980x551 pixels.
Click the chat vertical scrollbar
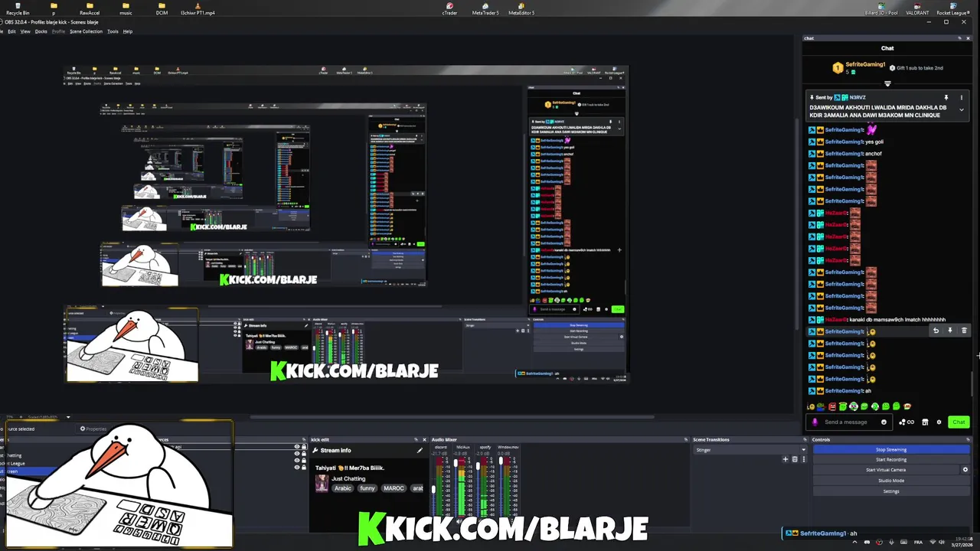click(972, 383)
